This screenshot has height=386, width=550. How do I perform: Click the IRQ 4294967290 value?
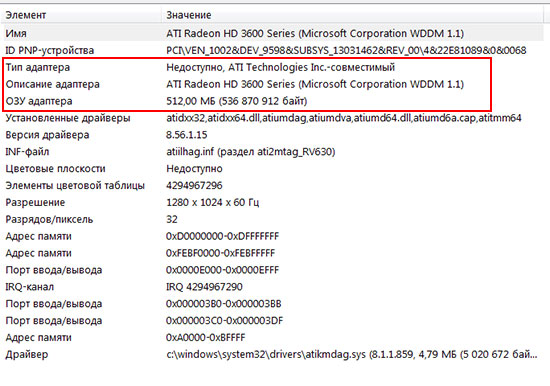[x=204, y=287]
